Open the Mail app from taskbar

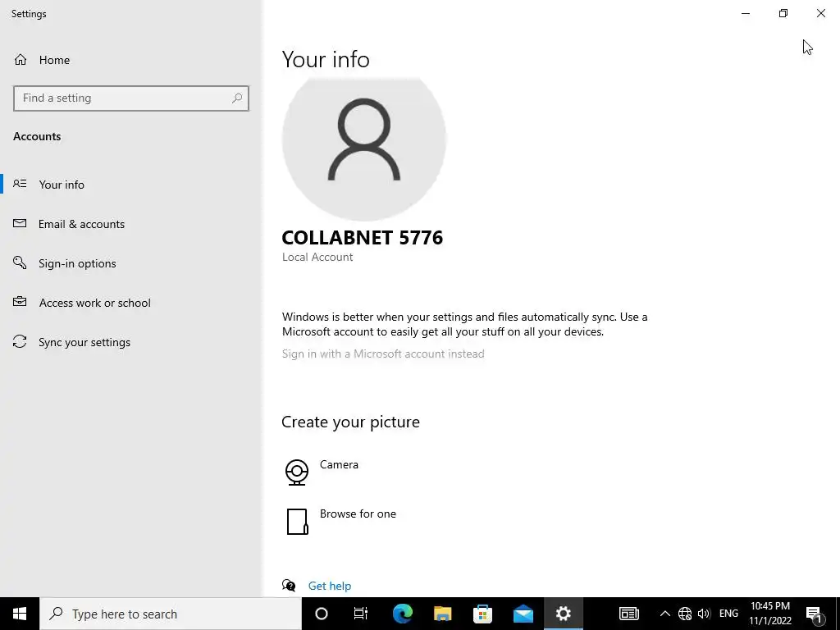pyautogui.click(x=523, y=614)
